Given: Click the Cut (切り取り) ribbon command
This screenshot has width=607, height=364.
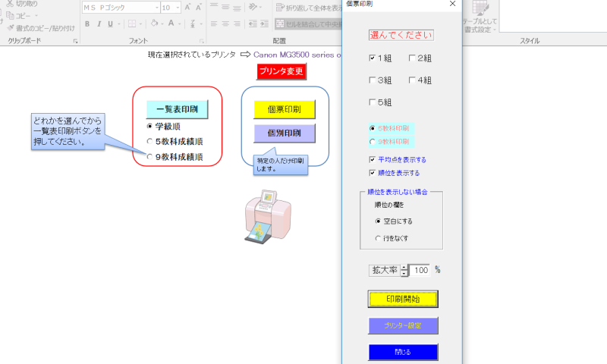Looking at the screenshot, I should 22,4.
